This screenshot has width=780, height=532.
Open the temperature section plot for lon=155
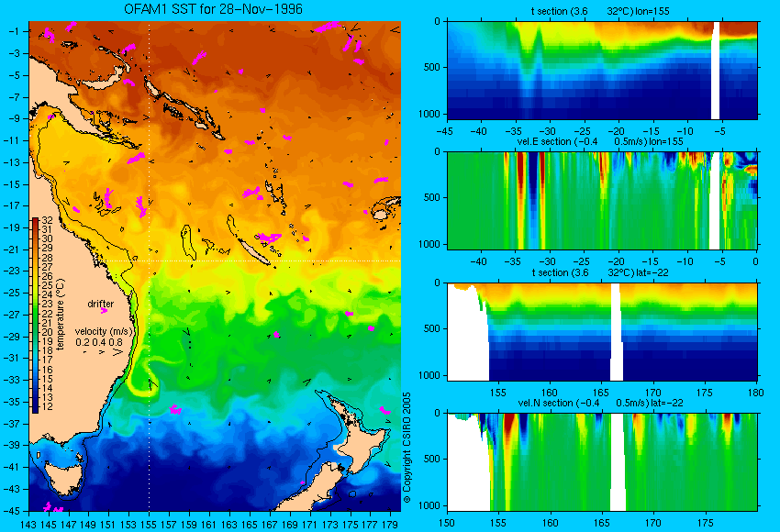[602, 70]
